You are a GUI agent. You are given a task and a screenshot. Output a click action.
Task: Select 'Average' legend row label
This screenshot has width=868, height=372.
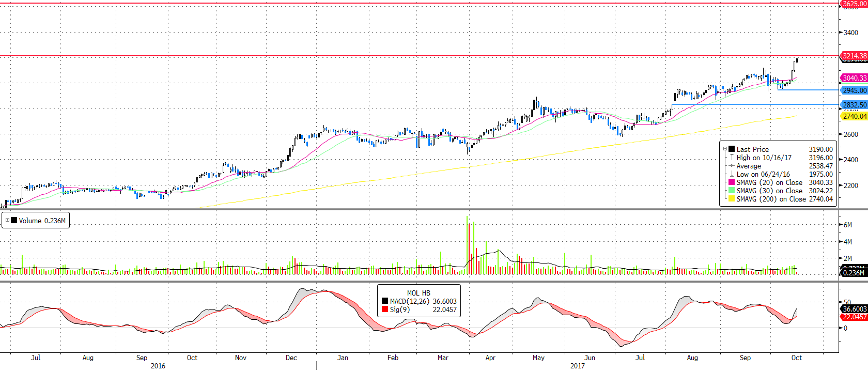tap(749, 166)
